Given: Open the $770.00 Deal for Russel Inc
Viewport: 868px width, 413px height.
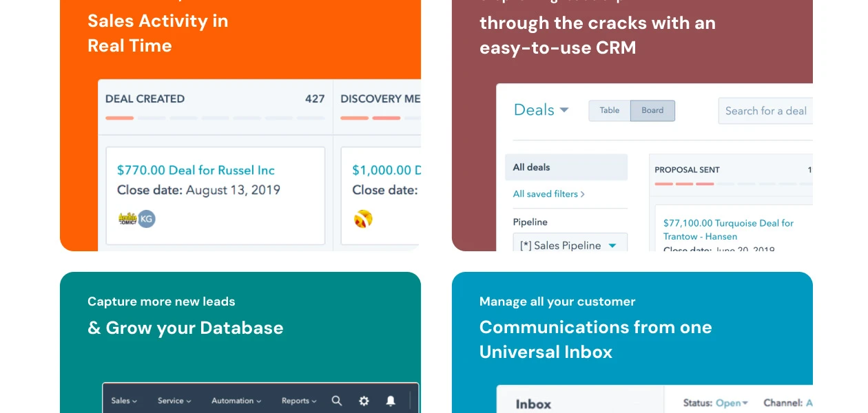Looking at the screenshot, I should point(196,170).
